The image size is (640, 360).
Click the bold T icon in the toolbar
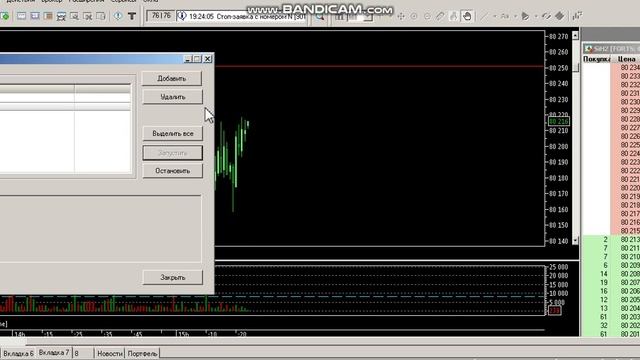tap(132, 16)
